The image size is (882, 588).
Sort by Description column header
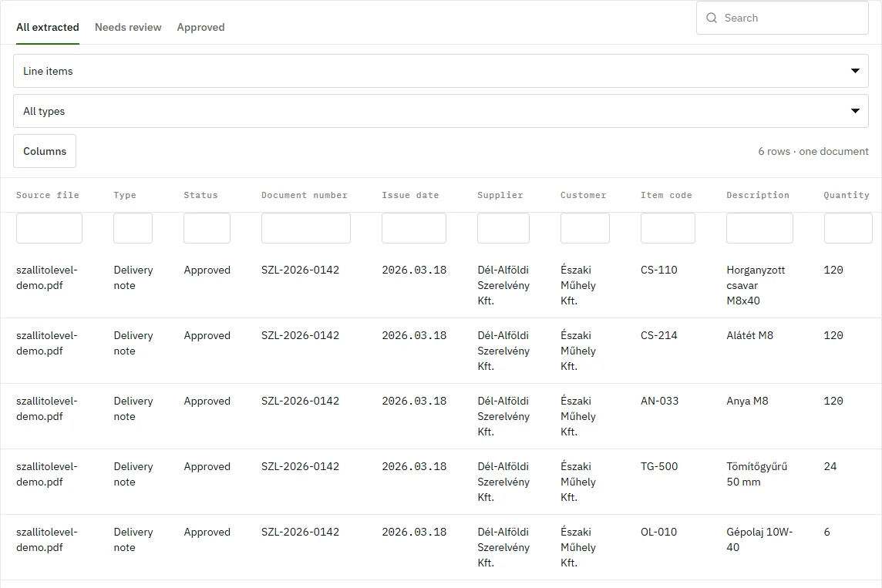pos(758,195)
